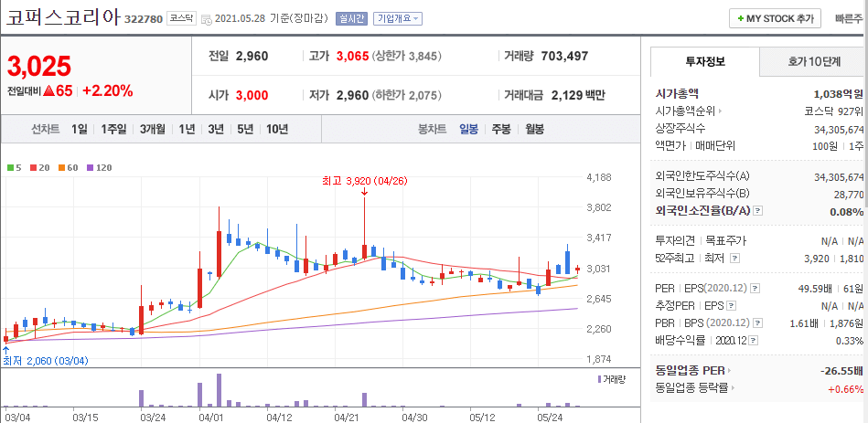Click the red arrow at 최고 3,920 marker
This screenshot has width=868, height=423.
tap(364, 191)
